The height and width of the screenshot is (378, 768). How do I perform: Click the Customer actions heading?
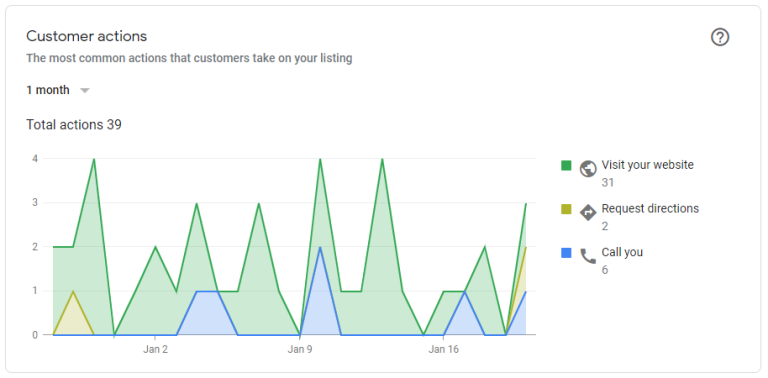[87, 36]
